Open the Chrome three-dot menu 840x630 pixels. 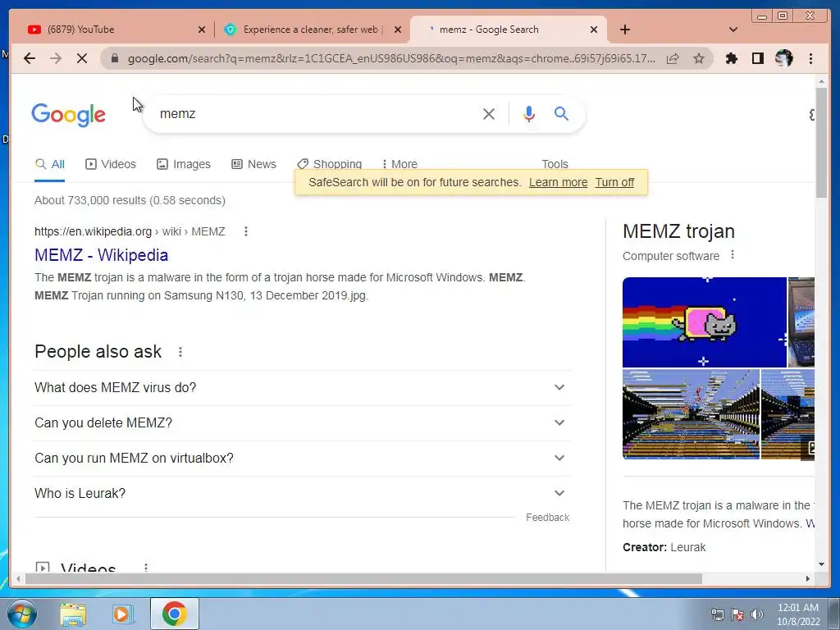click(810, 58)
